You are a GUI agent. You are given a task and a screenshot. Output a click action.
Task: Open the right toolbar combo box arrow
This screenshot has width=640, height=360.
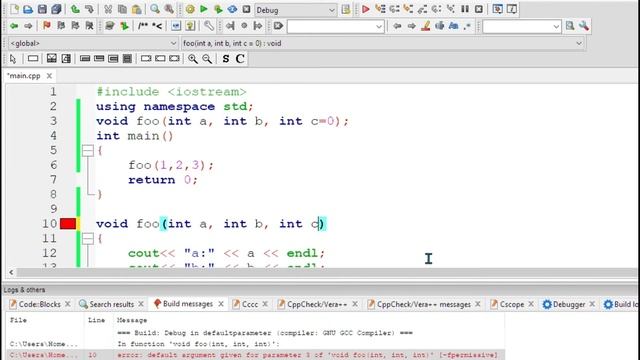click(x=556, y=27)
